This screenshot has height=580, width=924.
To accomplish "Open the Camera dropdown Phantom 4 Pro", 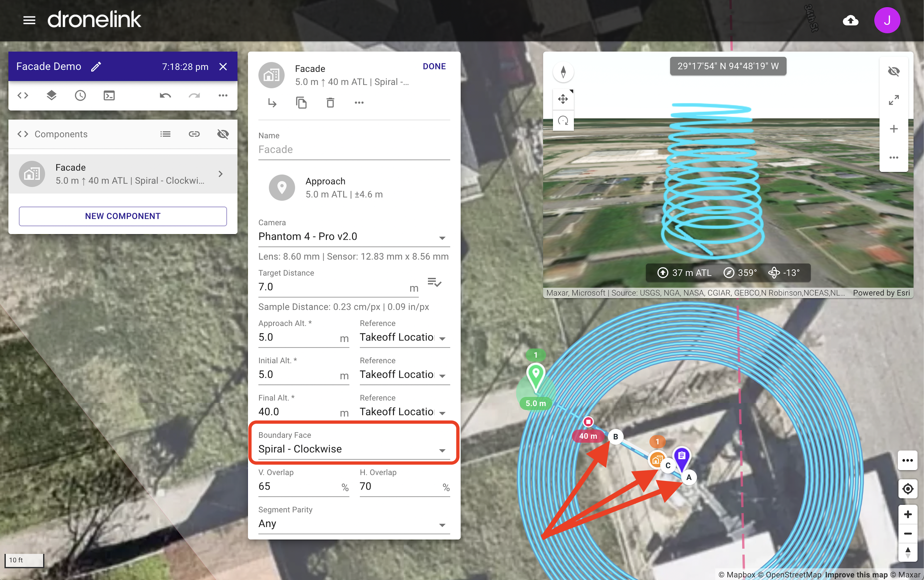I will point(354,237).
